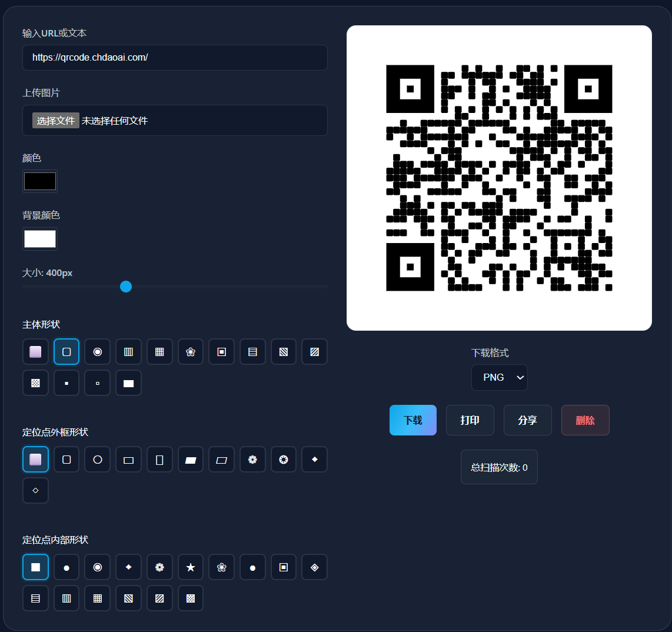The image size is (672, 632).
Task: Select the flower body shape under 主体形状
Action: click(x=191, y=352)
